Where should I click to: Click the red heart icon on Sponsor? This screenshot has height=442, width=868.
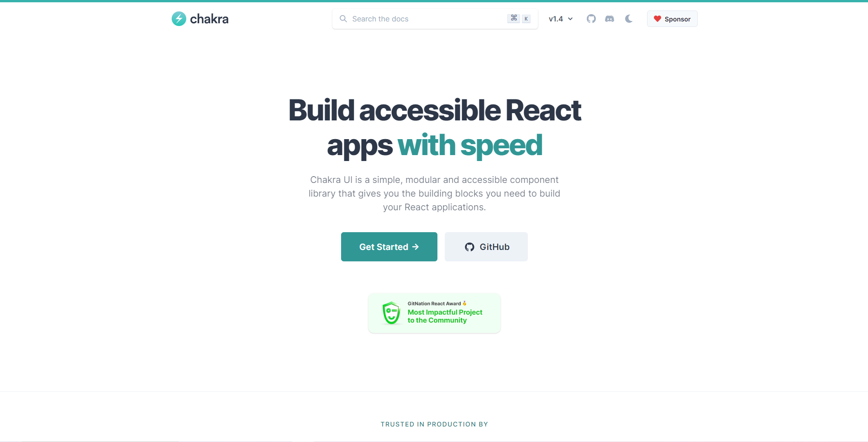point(658,19)
